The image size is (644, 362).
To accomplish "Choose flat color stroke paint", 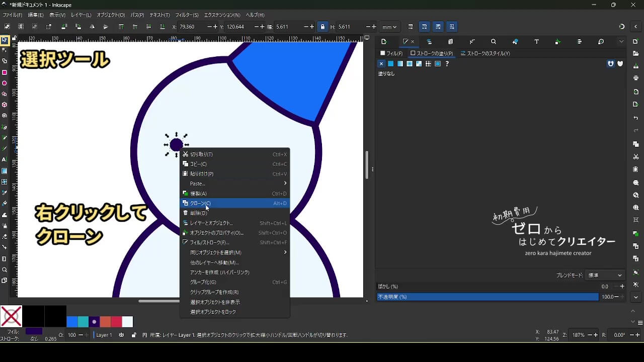I will pyautogui.click(x=390, y=64).
